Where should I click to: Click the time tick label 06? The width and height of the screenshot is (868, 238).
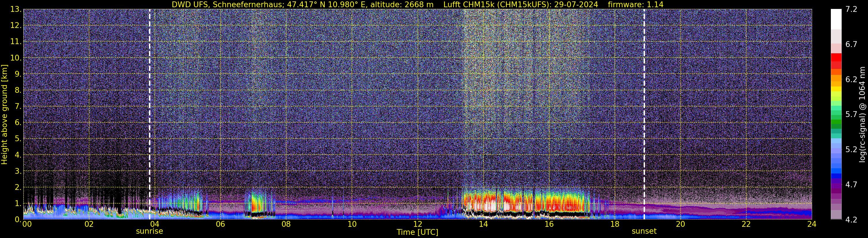pos(220,224)
